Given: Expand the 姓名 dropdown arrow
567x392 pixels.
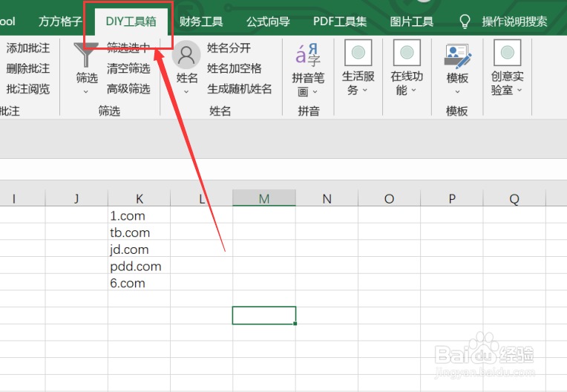Looking at the screenshot, I should (186, 92).
